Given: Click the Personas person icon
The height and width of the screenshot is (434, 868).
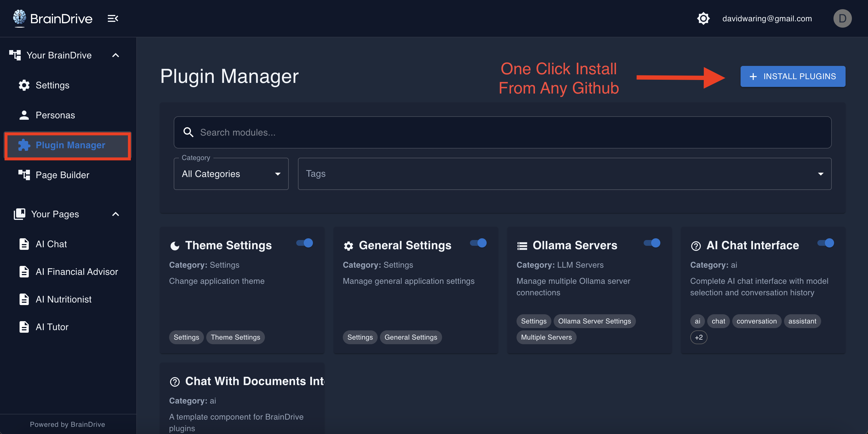Looking at the screenshot, I should [x=24, y=115].
